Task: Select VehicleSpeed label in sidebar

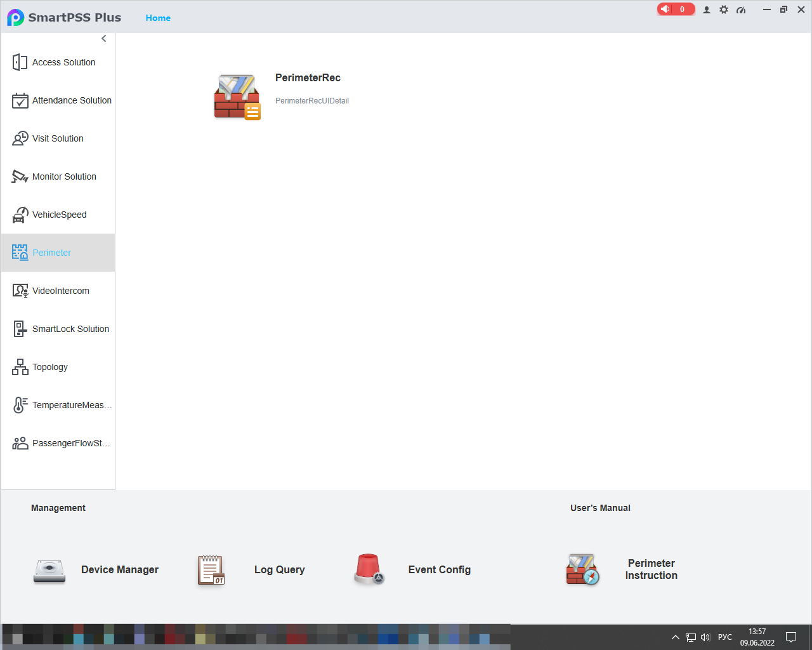Action: [59, 215]
